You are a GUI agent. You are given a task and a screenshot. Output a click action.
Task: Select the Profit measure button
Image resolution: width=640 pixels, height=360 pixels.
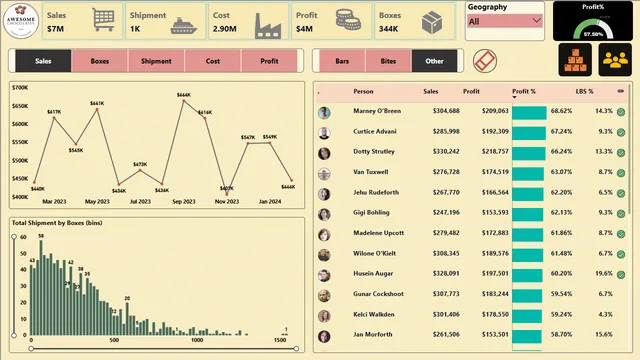click(269, 61)
